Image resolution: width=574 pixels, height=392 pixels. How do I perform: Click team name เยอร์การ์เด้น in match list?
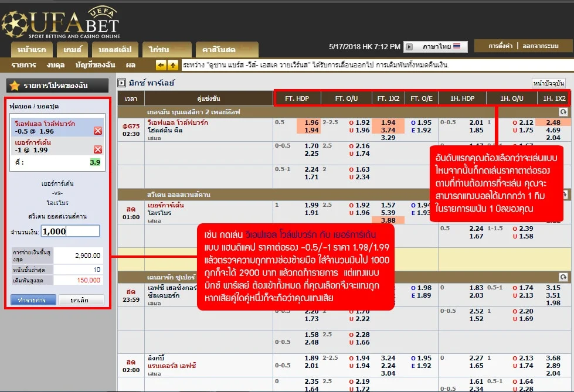click(x=165, y=205)
